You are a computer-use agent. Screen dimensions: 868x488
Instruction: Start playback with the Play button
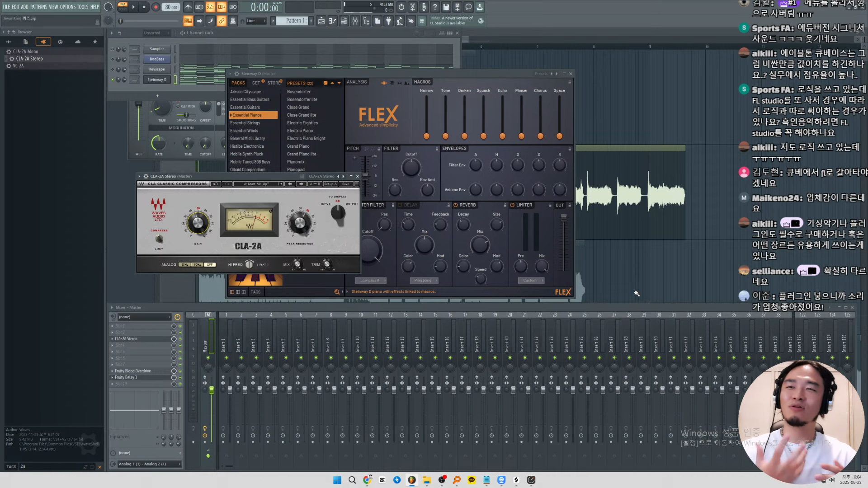[133, 7]
